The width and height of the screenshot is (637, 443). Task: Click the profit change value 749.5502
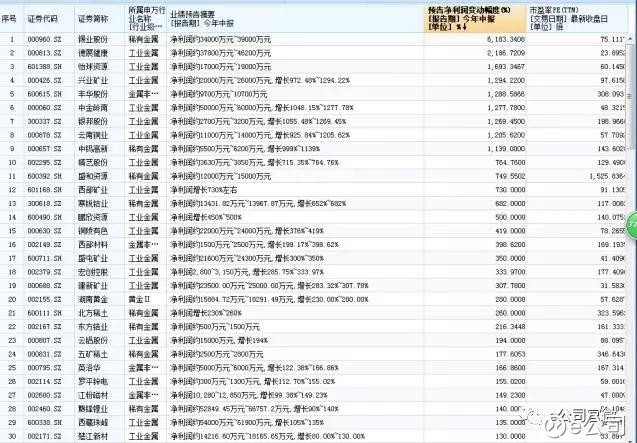510,176
